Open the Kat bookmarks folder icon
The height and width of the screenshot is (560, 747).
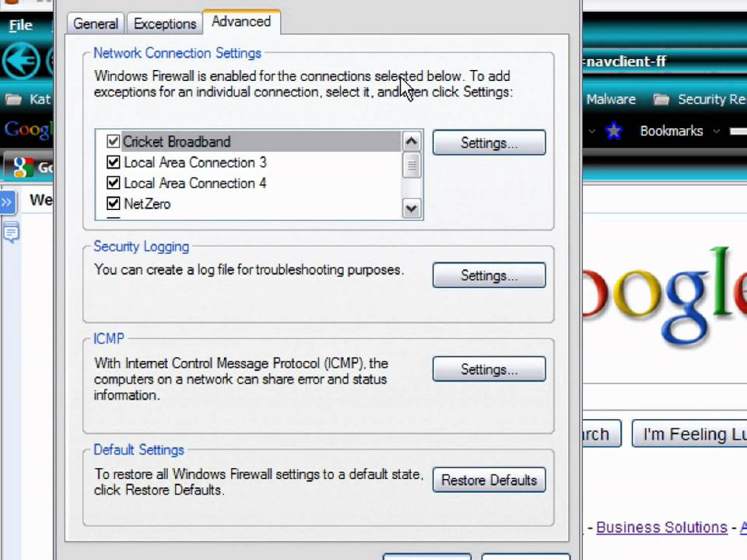pos(13,99)
